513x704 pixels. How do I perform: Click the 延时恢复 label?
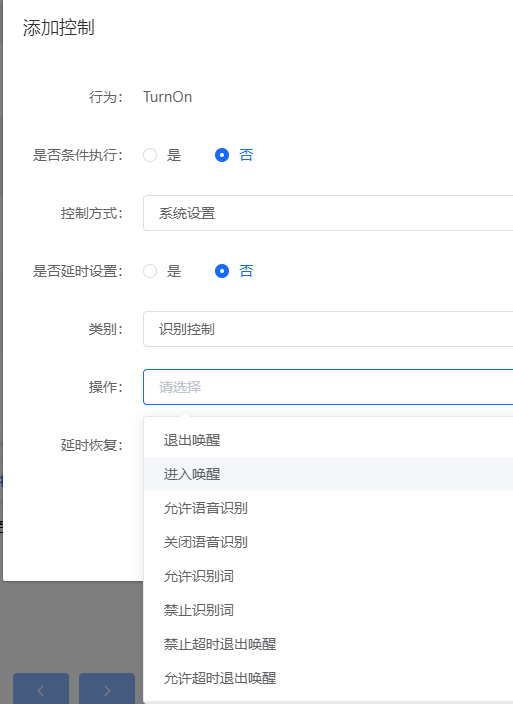(x=92, y=445)
